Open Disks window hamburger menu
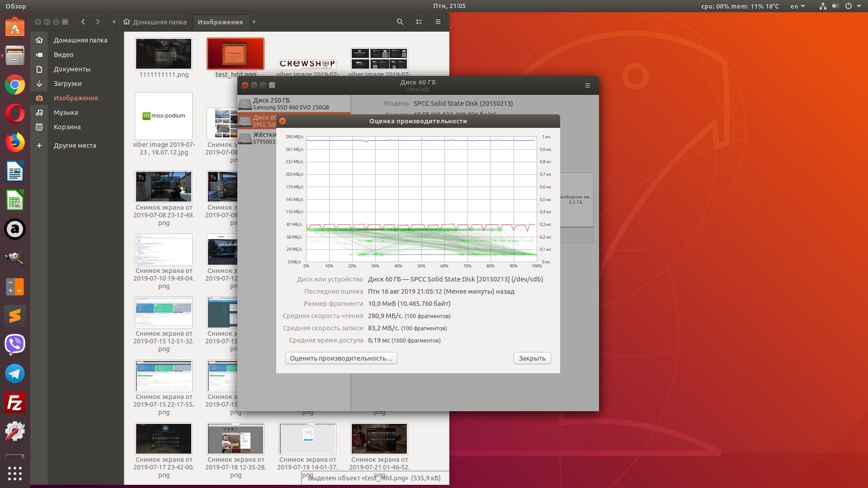Screen dimensions: 868x488 588,85
